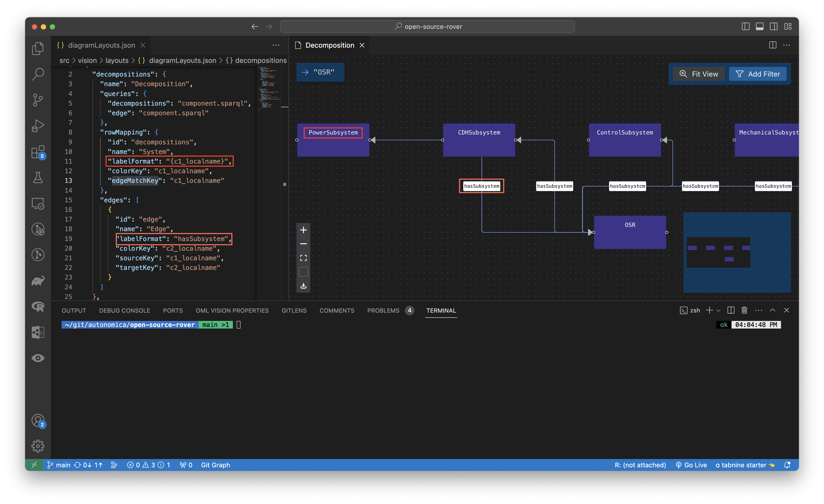Select the OSR node in the diagram
Image resolution: width=824 pixels, height=504 pixels.
tap(630, 232)
